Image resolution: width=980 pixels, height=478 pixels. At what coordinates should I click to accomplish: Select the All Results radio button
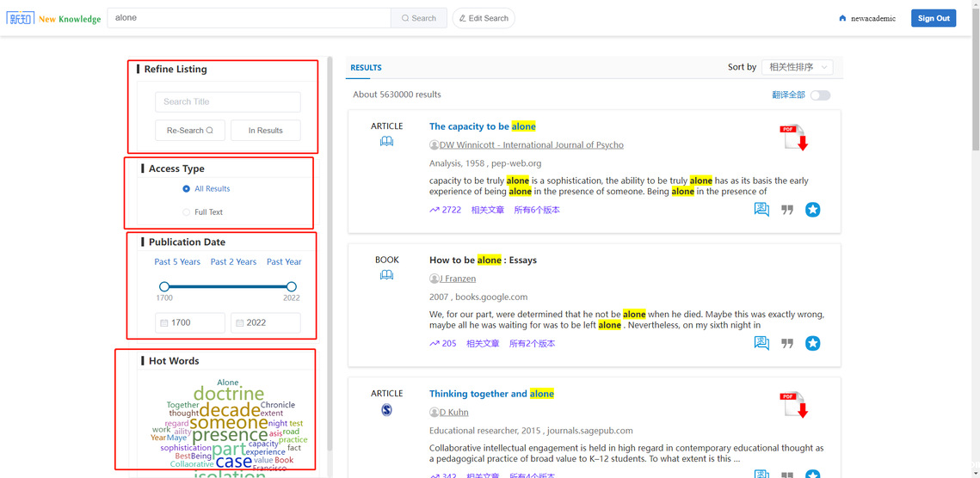pyautogui.click(x=187, y=189)
